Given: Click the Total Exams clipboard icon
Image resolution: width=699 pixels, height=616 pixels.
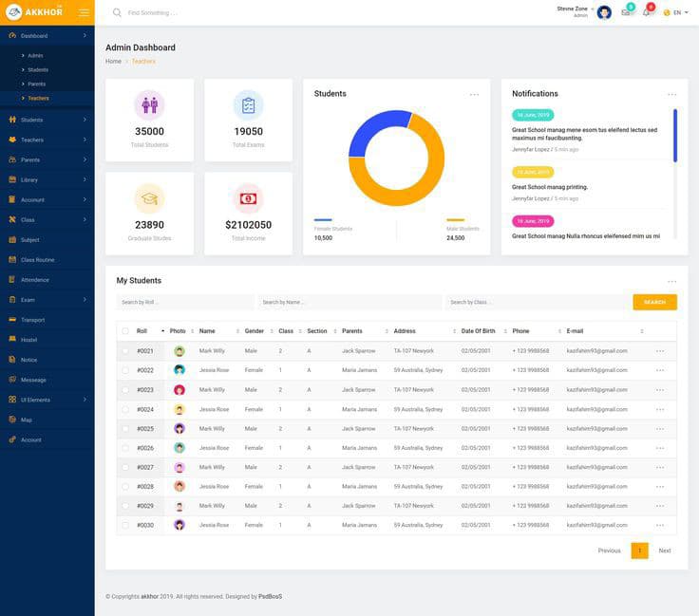Looking at the screenshot, I should [x=248, y=104].
